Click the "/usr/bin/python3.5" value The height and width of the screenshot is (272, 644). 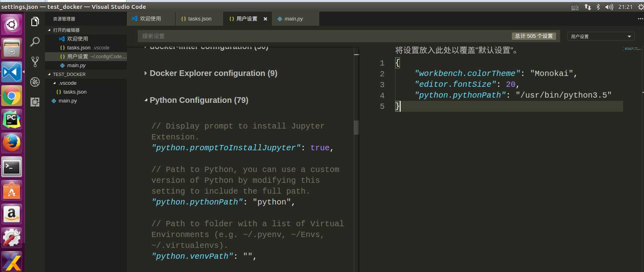pyautogui.click(x=564, y=95)
